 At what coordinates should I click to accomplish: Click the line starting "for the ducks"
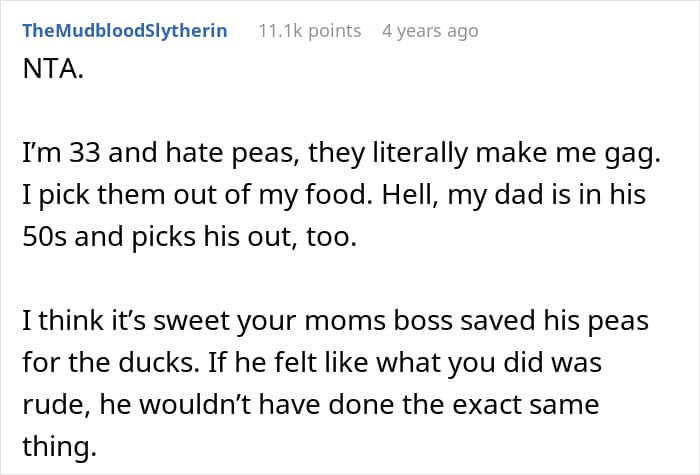(314, 362)
